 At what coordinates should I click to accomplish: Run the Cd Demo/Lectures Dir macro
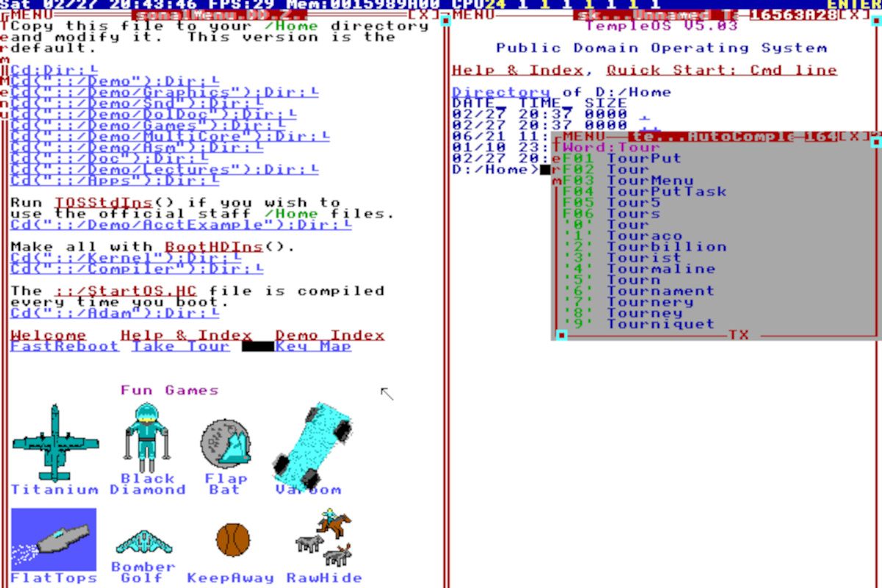(x=165, y=170)
